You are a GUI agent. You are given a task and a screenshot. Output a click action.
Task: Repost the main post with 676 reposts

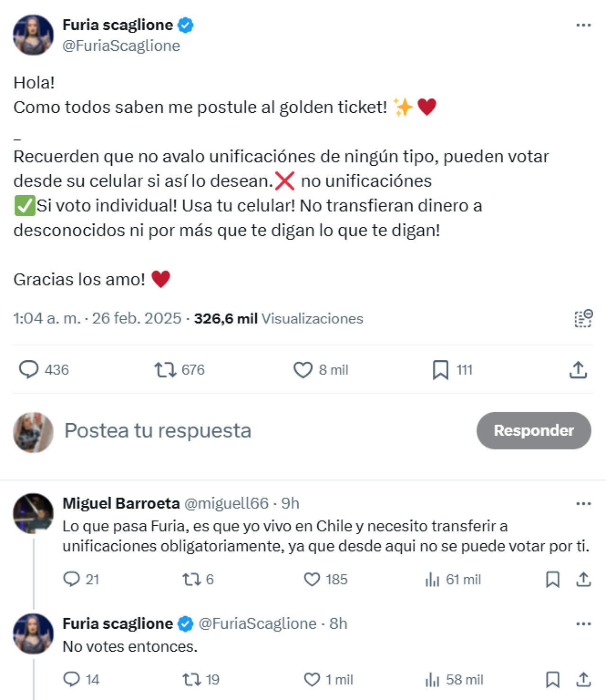coord(165,370)
